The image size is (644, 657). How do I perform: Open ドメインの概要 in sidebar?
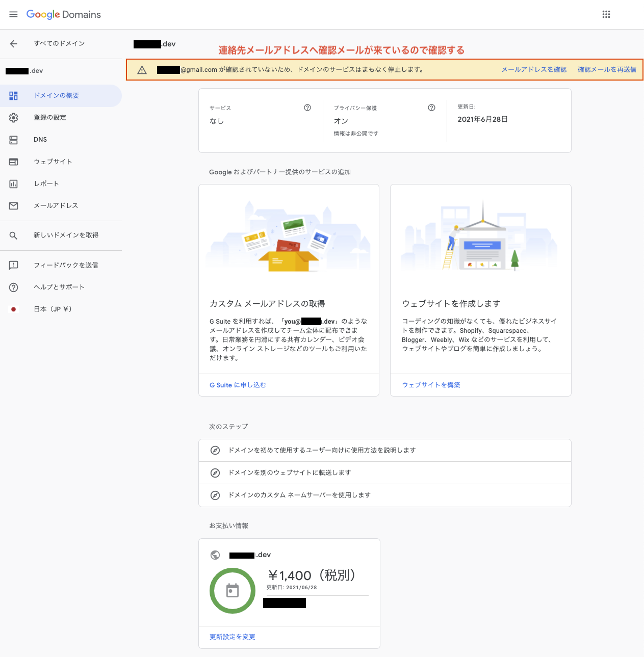(x=61, y=96)
